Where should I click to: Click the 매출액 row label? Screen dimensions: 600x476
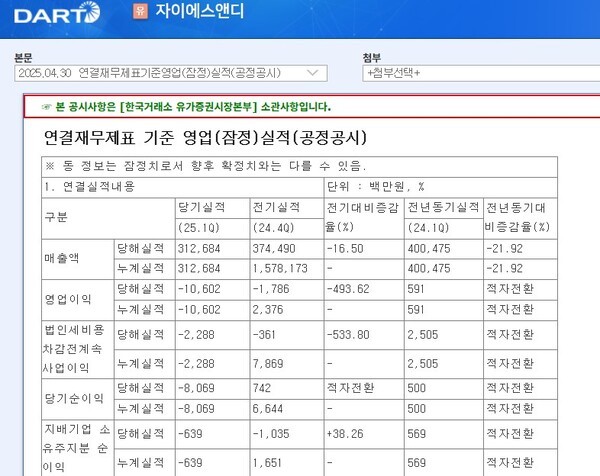(78, 259)
